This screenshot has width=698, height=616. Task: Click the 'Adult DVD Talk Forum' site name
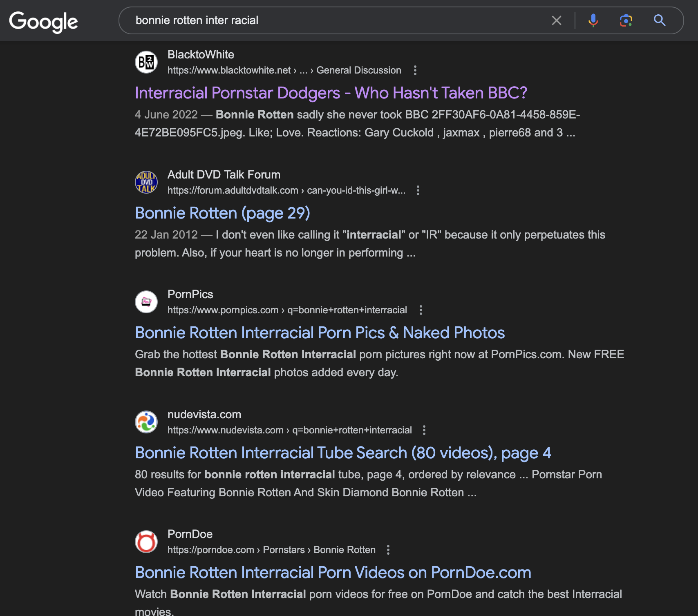[224, 174]
